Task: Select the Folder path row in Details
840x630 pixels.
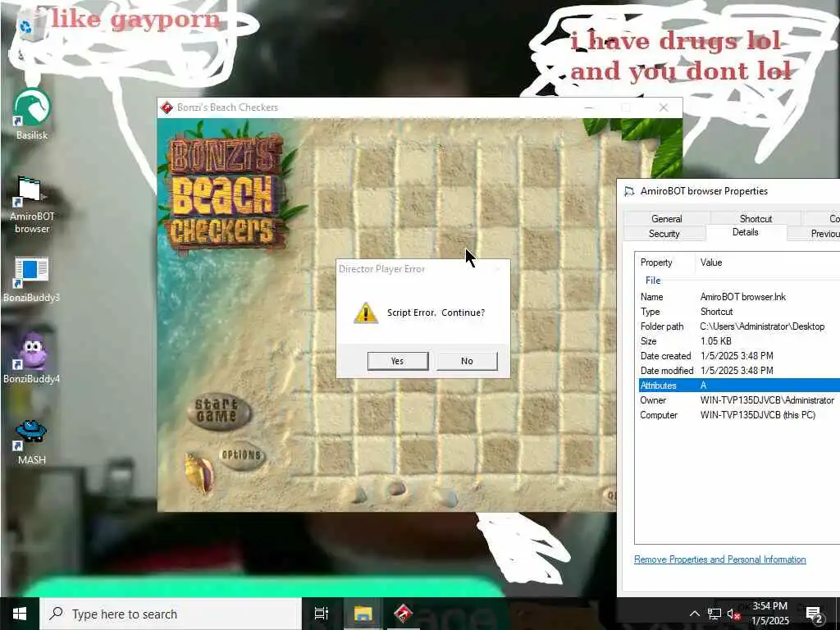Action: pyautogui.click(x=739, y=326)
